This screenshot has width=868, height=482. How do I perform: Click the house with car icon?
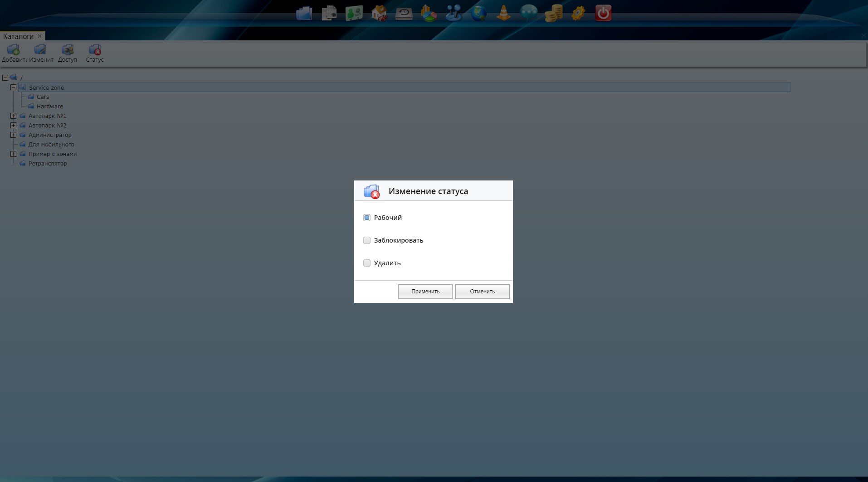pyautogui.click(x=379, y=13)
